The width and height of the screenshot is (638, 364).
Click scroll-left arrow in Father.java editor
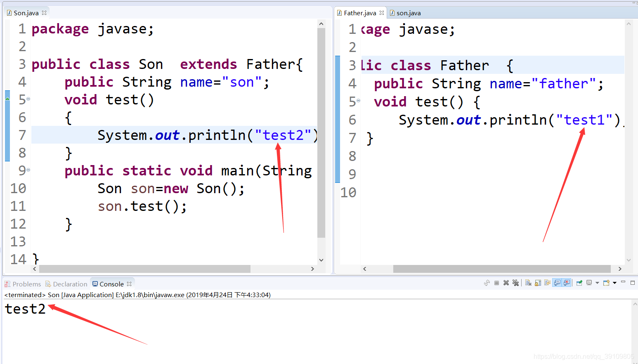364,269
